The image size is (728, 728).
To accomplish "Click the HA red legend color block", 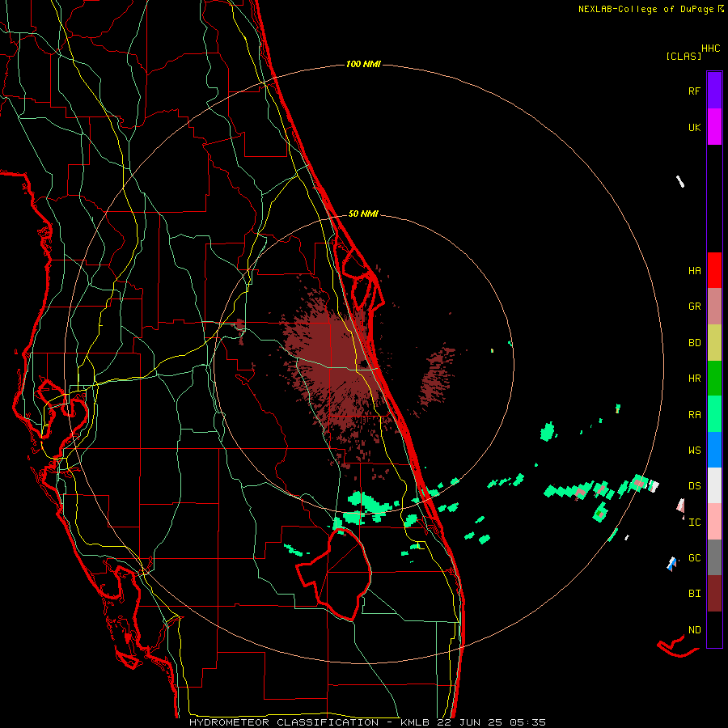I will coord(714,270).
